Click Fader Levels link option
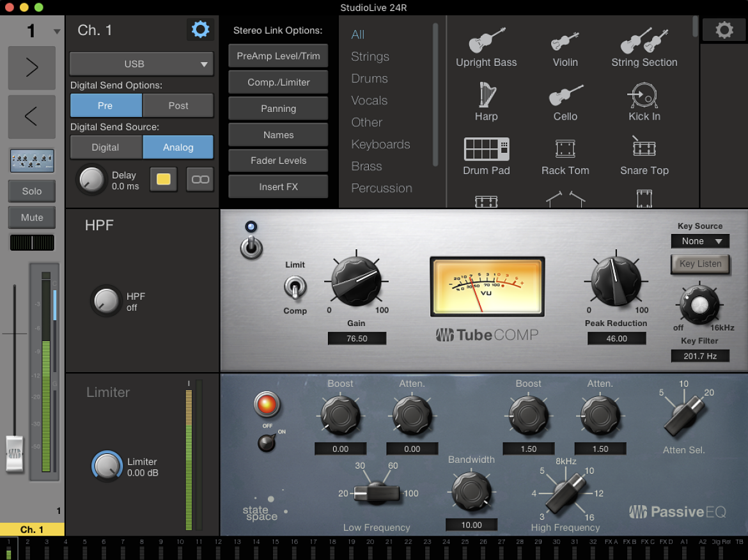Viewport: 748px width, 560px height. (278, 160)
